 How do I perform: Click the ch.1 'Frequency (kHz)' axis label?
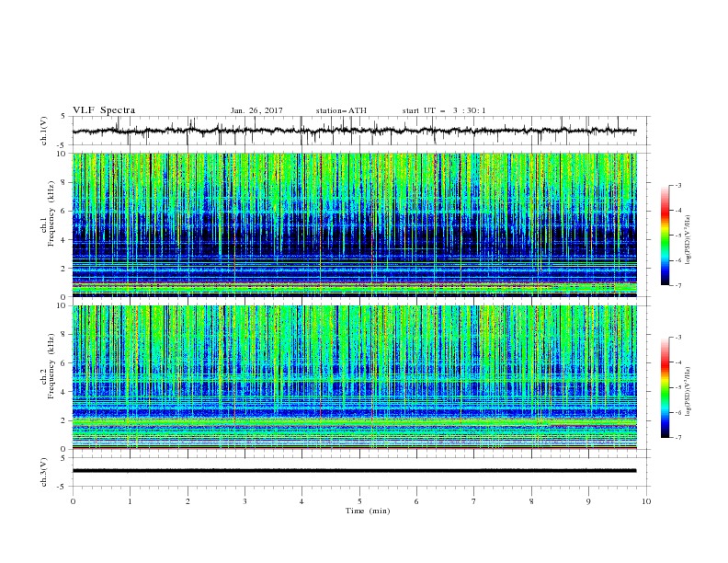(x=51, y=213)
